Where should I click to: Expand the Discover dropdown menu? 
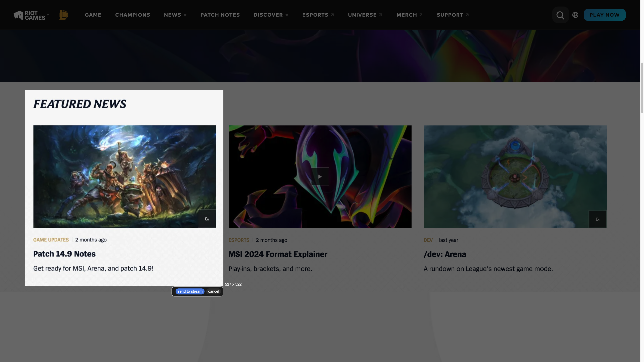271,15
